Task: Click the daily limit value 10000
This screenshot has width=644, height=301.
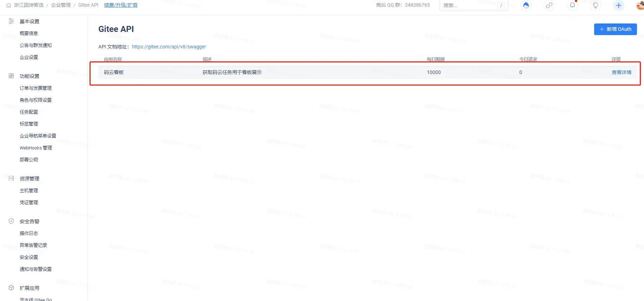Action: coord(434,72)
